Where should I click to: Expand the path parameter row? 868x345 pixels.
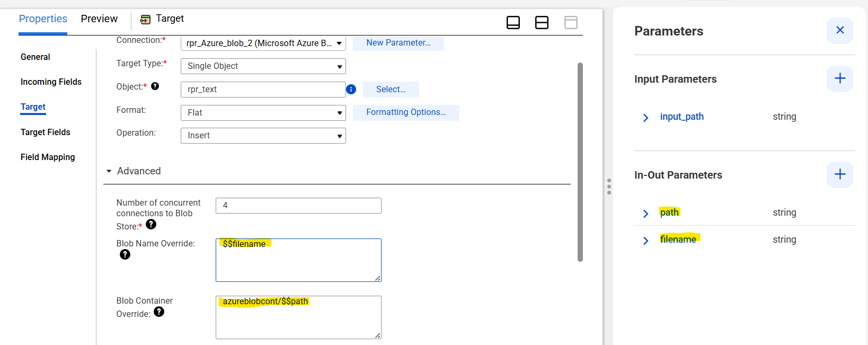(x=645, y=214)
